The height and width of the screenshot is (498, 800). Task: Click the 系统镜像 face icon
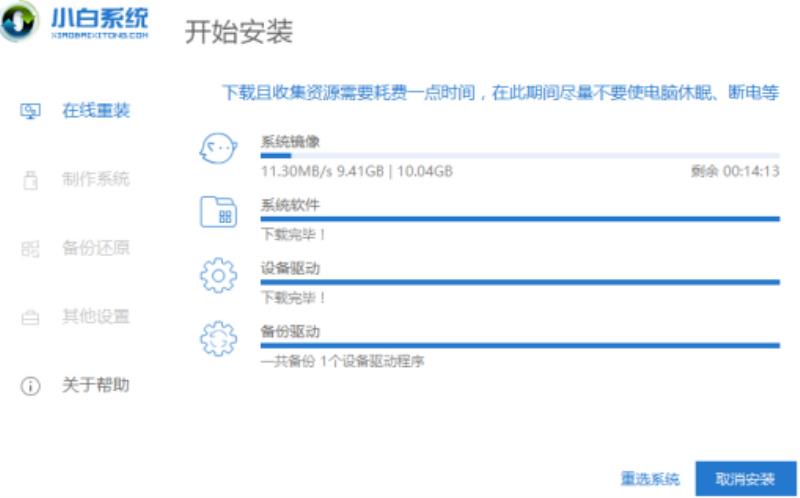(218, 148)
